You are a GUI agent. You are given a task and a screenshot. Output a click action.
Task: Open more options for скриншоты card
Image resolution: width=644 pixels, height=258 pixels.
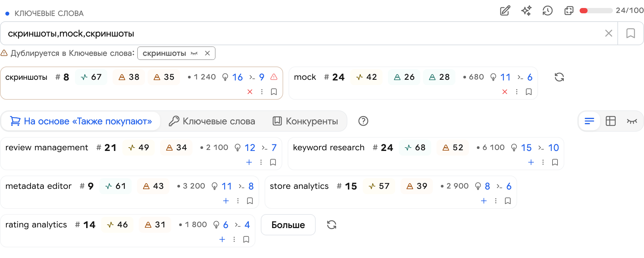tap(262, 92)
